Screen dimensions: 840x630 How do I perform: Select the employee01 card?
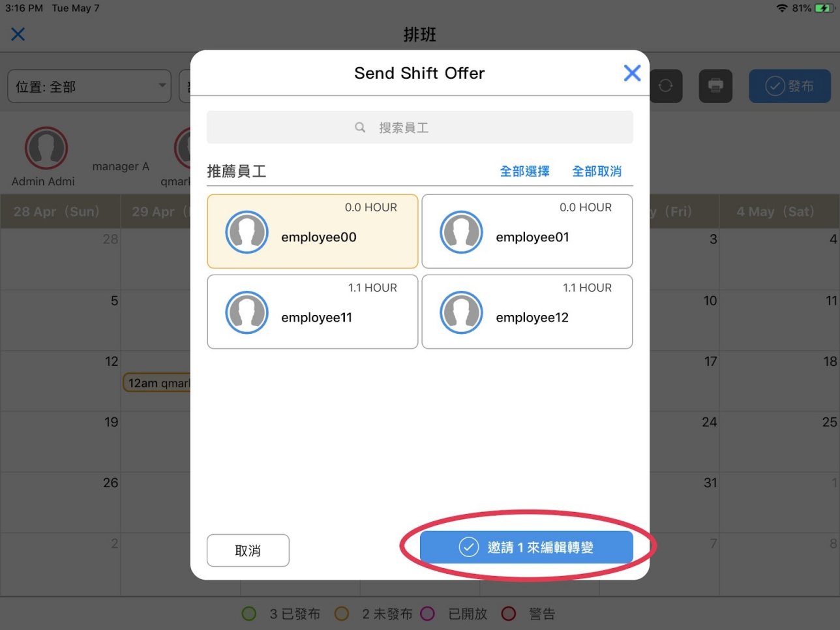tap(527, 232)
